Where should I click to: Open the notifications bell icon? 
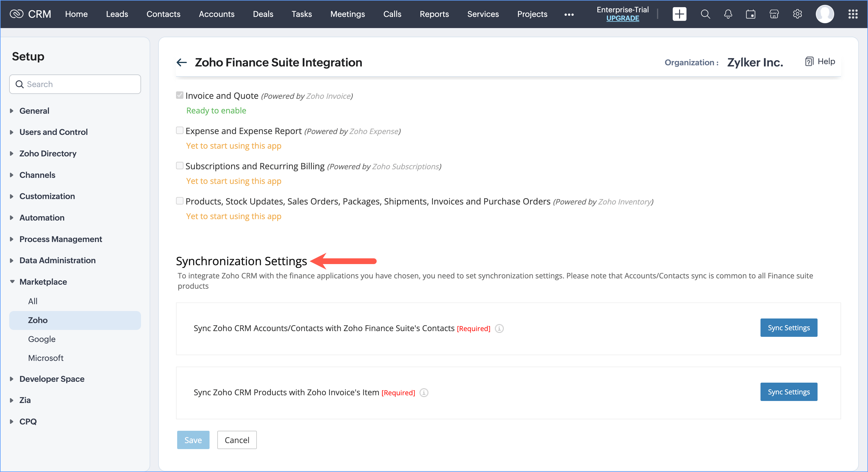(x=728, y=14)
